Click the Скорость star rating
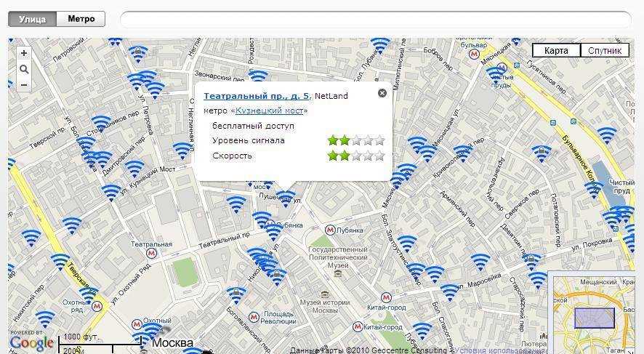 [356, 156]
